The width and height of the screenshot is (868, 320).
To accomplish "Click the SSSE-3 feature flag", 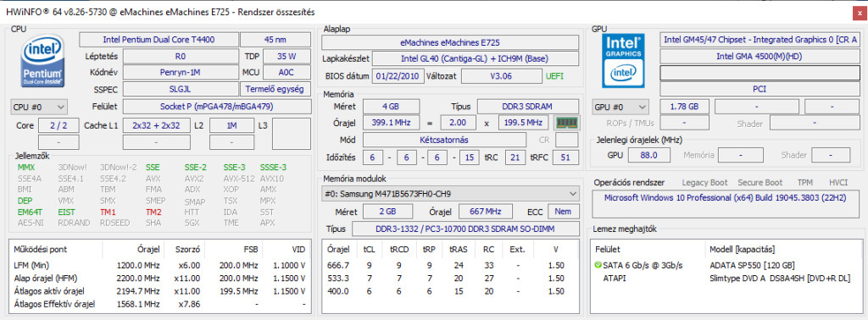I will pyautogui.click(x=274, y=167).
